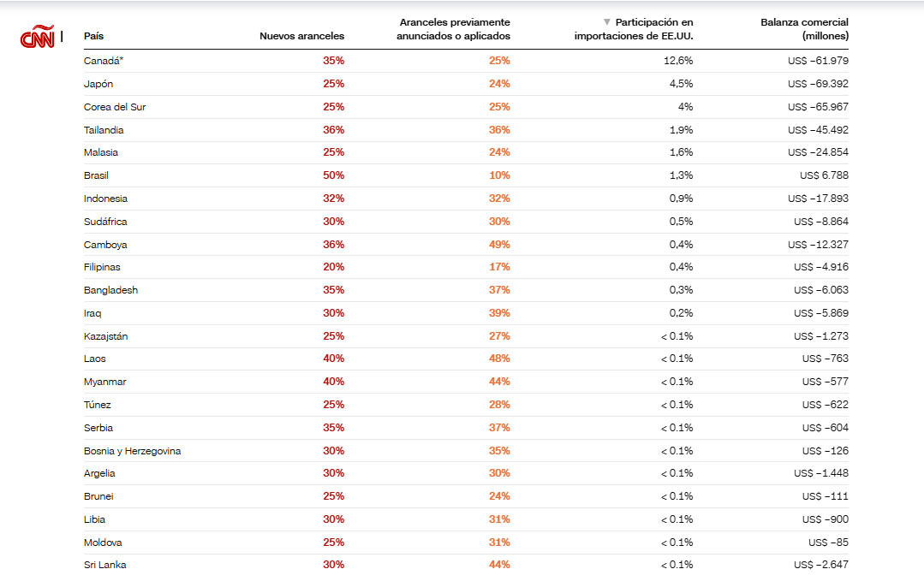Click Corea del Sur in the table
This screenshot has height=587, width=924.
click(x=115, y=107)
